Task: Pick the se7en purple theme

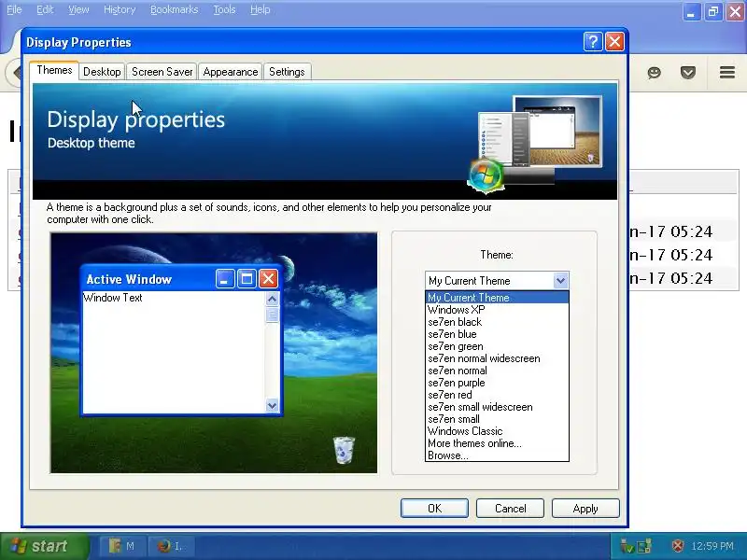Action: [x=497, y=383]
